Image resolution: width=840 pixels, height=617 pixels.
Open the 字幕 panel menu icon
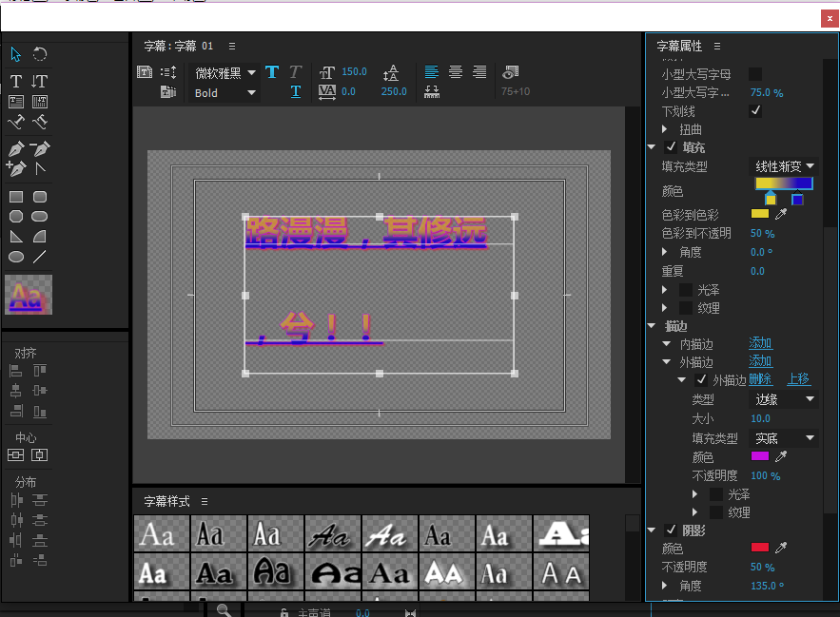click(x=232, y=46)
